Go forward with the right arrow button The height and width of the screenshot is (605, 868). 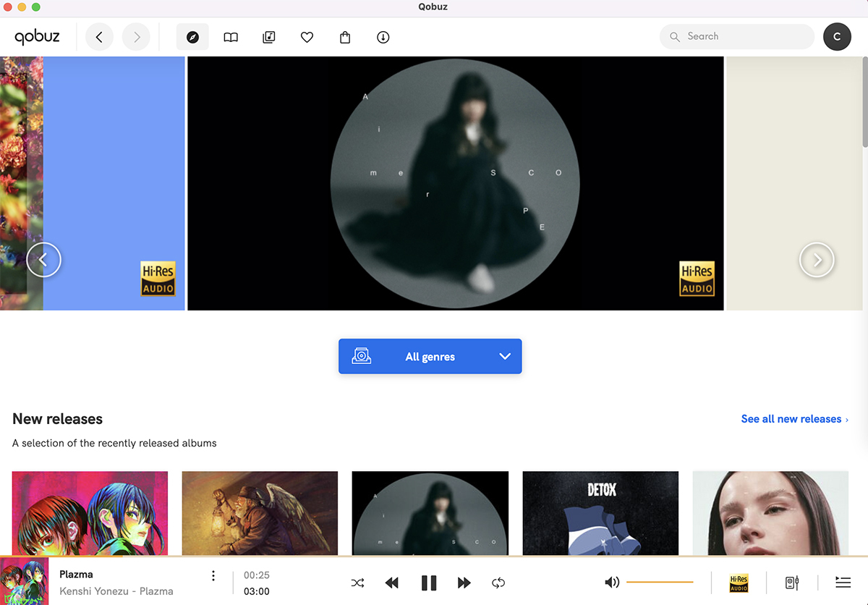coord(136,37)
